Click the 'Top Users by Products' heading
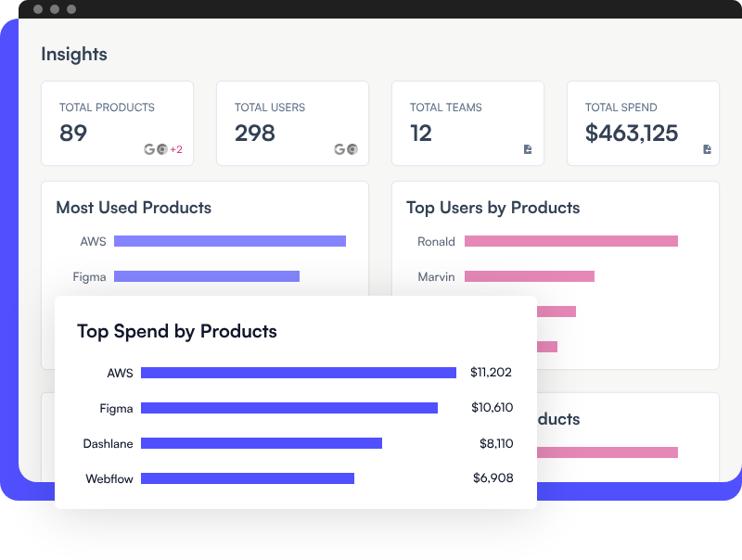The image size is (742, 560). pyautogui.click(x=493, y=208)
